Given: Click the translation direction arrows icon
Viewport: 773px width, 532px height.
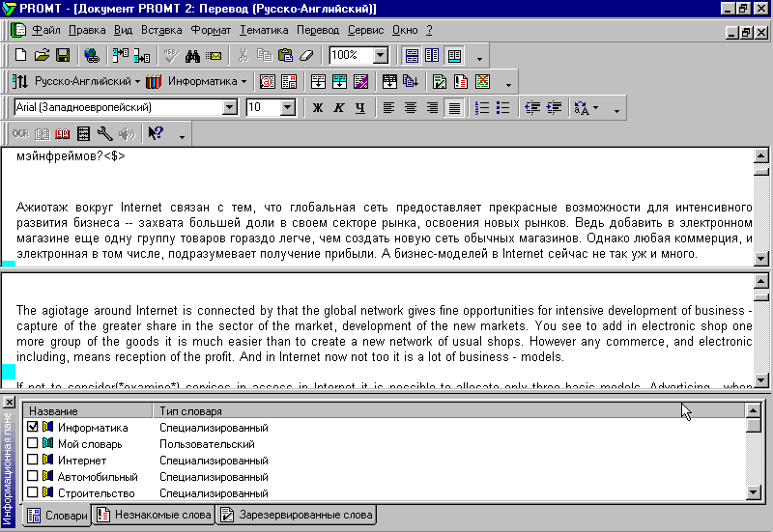Looking at the screenshot, I should 20,81.
